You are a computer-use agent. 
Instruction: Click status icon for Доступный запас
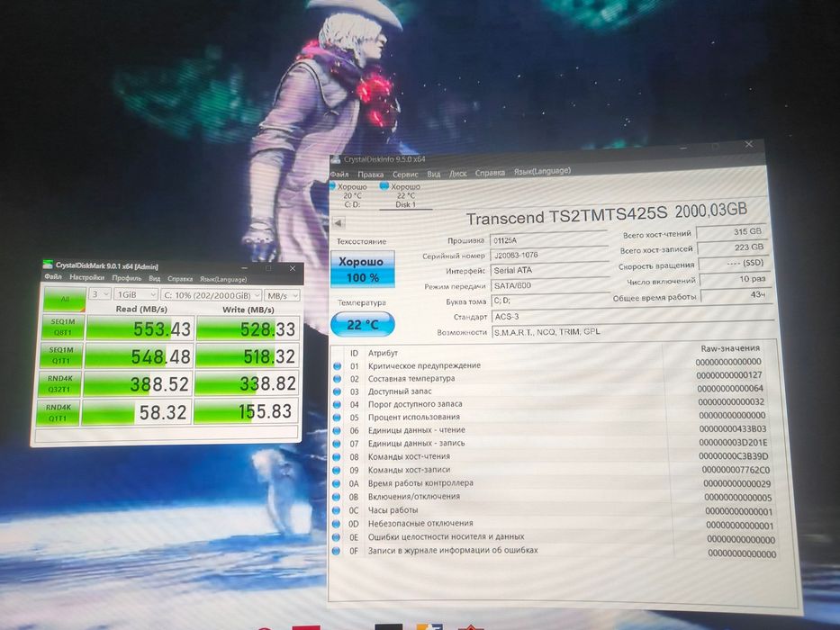pos(337,392)
